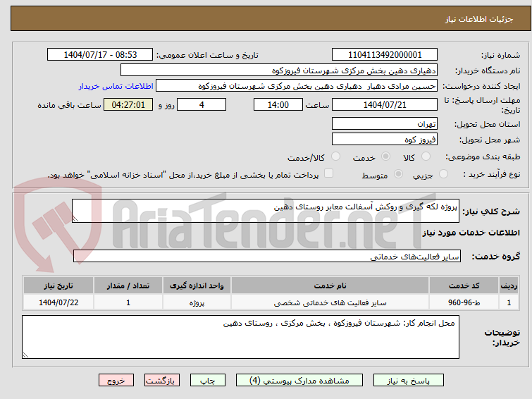Click the remaining days field showing 4
This screenshot has width=532, height=399.
pyautogui.click(x=202, y=104)
